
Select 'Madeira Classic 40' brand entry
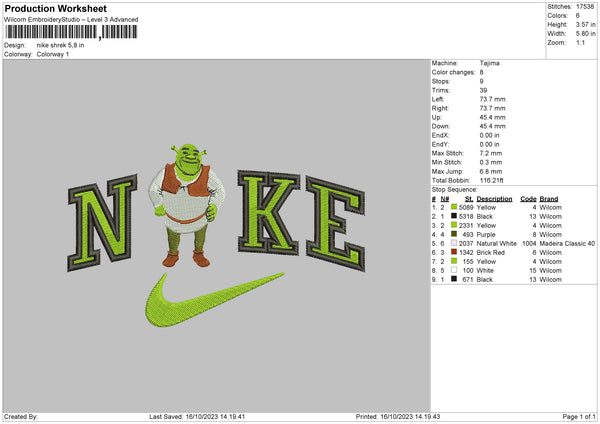coord(567,243)
